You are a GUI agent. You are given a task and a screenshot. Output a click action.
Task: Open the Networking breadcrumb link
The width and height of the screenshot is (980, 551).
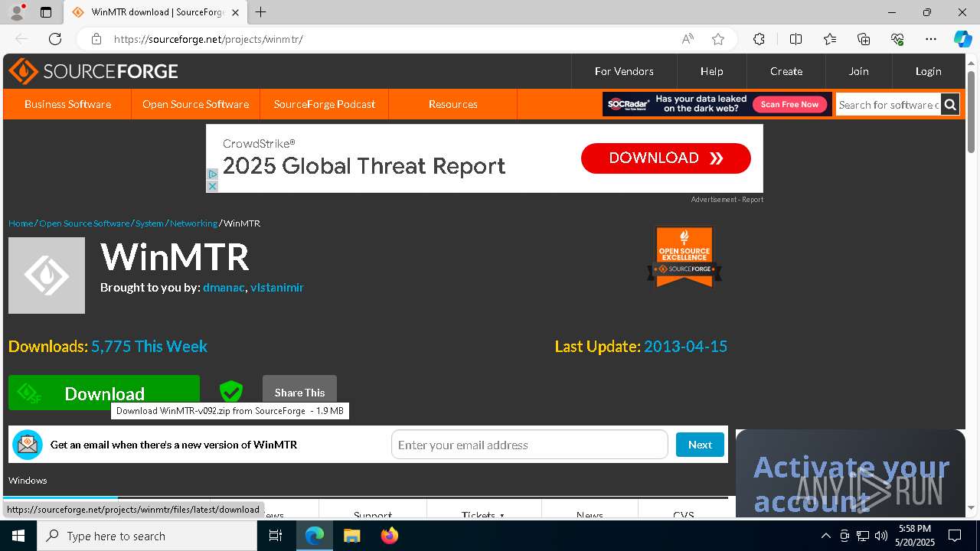tap(194, 223)
